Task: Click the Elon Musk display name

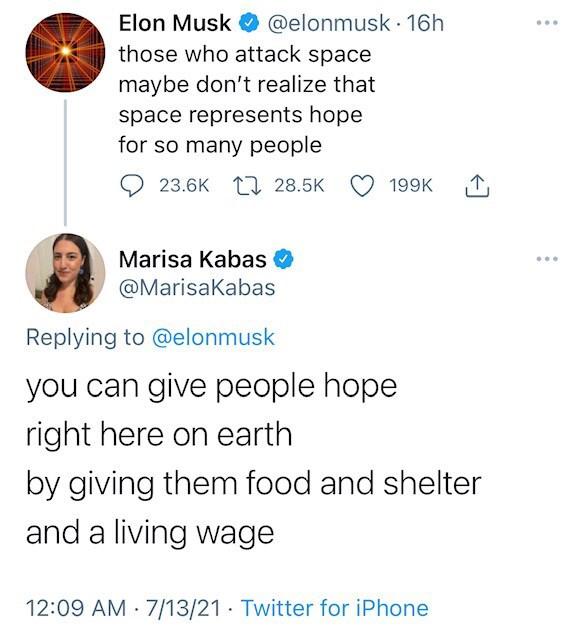Action: (x=175, y=23)
